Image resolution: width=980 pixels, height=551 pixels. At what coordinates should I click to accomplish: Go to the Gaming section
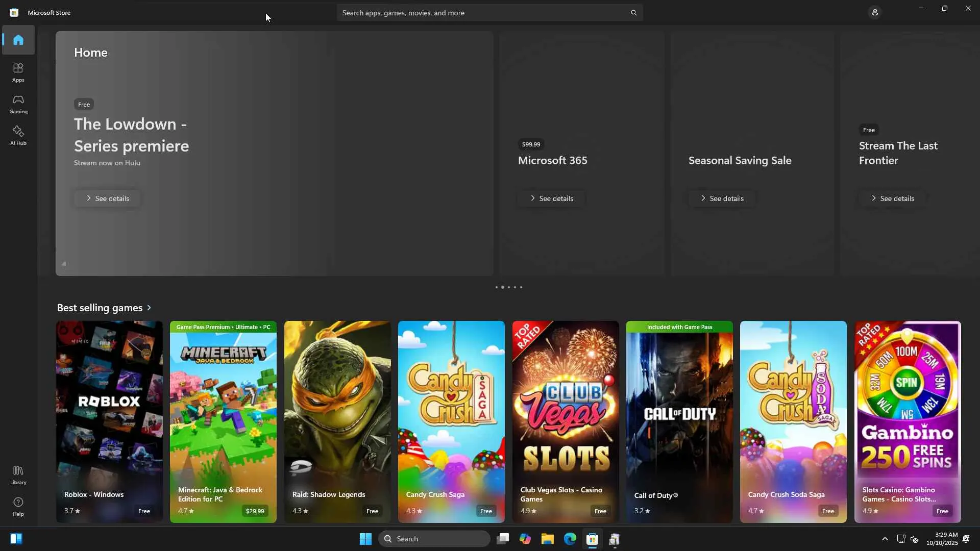(18, 104)
